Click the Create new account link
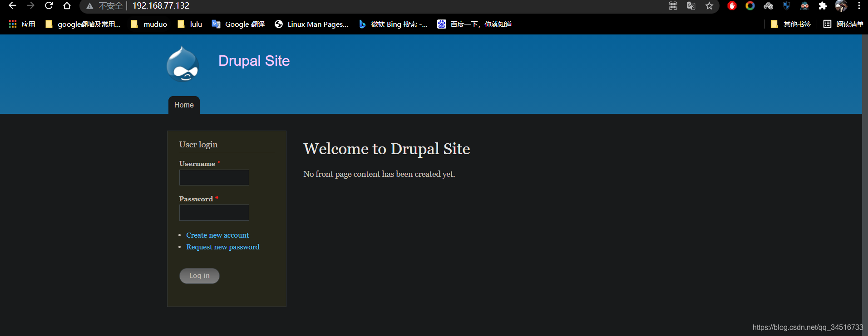This screenshot has width=868, height=336. [217, 235]
